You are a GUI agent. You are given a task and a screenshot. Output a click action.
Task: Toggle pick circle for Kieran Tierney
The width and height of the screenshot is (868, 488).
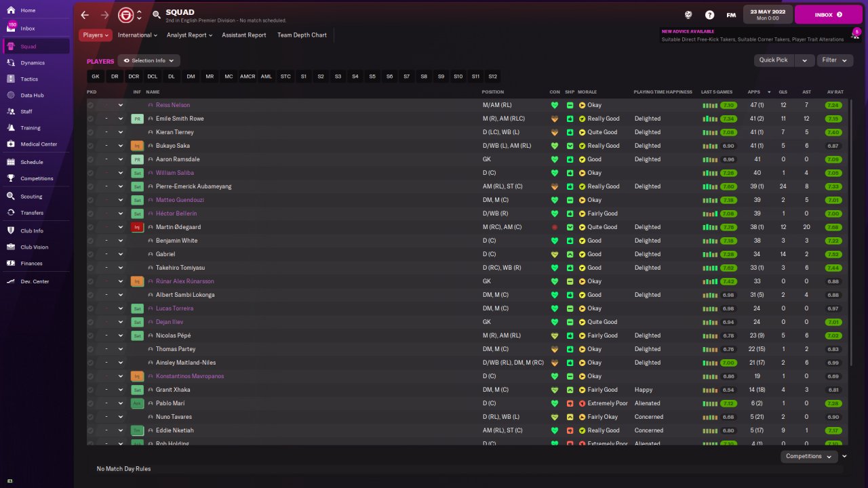(x=91, y=132)
